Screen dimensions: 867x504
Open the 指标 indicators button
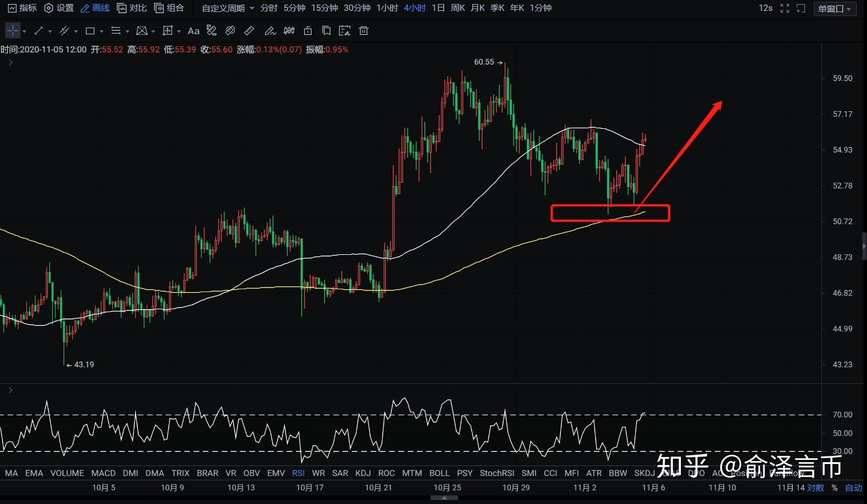click(x=22, y=8)
